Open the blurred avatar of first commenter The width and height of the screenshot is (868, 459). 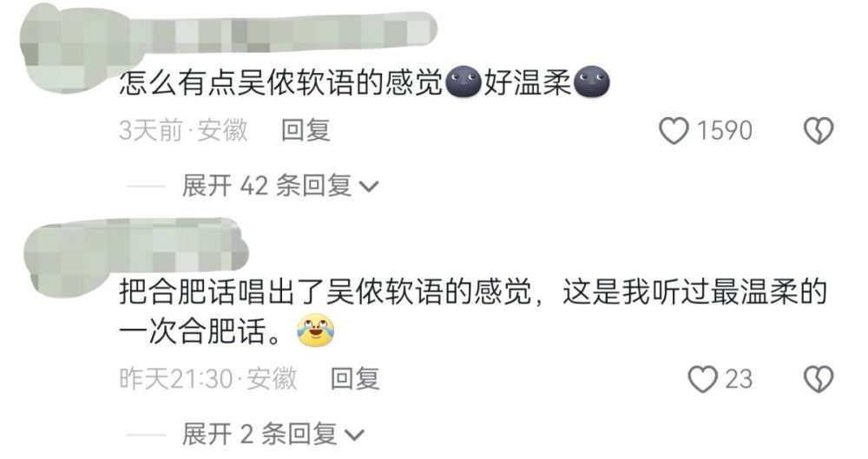[63, 49]
